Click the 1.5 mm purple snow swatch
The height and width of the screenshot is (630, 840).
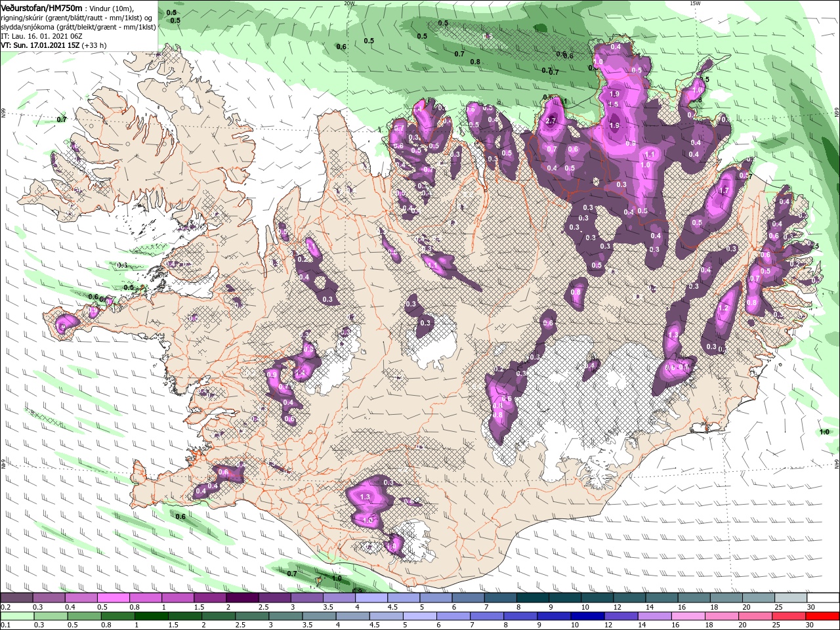211,598
